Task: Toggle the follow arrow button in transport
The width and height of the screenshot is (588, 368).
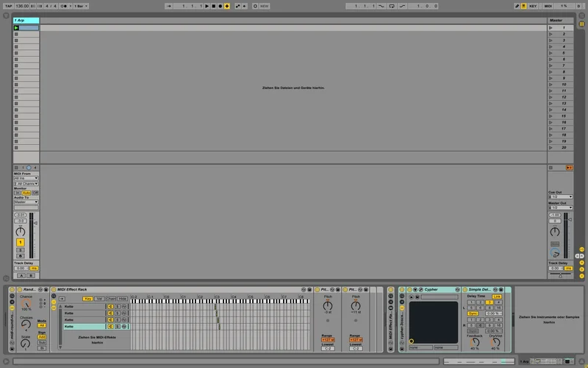Action: 169,6
